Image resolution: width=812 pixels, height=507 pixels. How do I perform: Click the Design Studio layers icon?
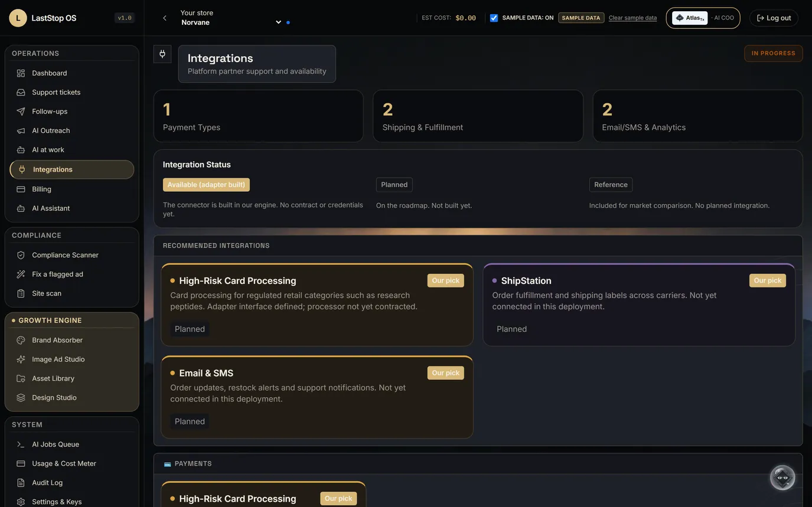coord(21,398)
